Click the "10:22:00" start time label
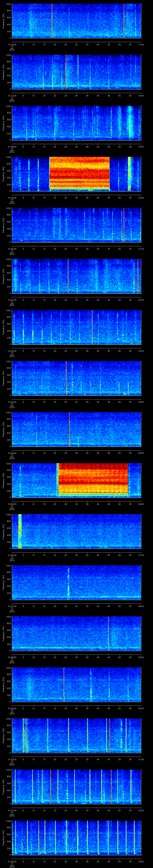This screenshot has height=868, width=153. tap(12, 351)
